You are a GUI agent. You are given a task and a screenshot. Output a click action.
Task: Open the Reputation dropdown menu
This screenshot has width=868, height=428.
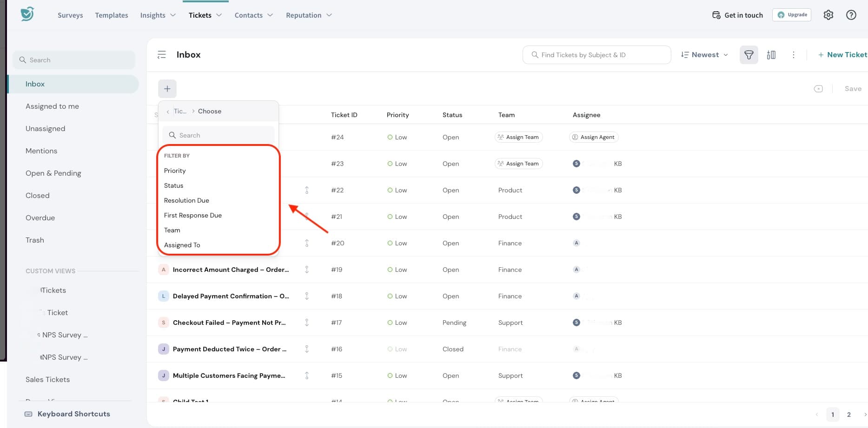(309, 15)
